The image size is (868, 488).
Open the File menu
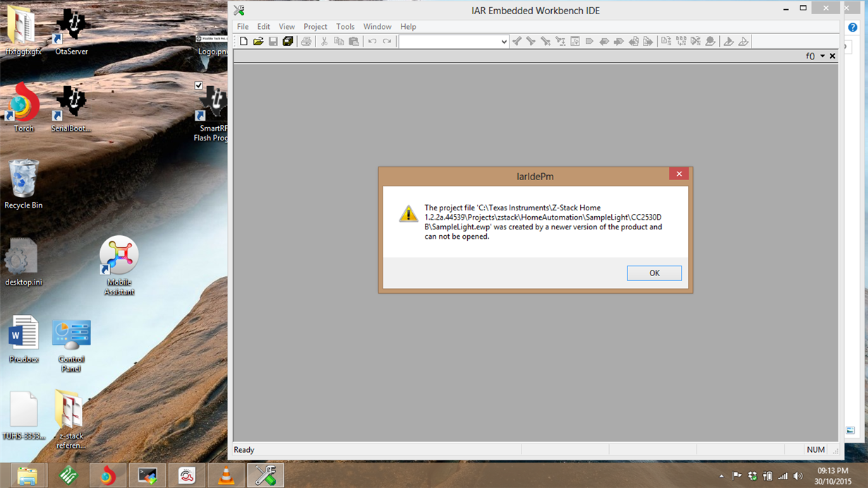(243, 27)
